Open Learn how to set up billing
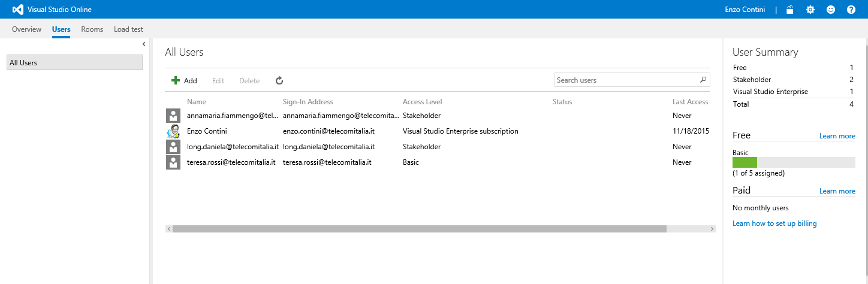868x284 pixels. (774, 223)
